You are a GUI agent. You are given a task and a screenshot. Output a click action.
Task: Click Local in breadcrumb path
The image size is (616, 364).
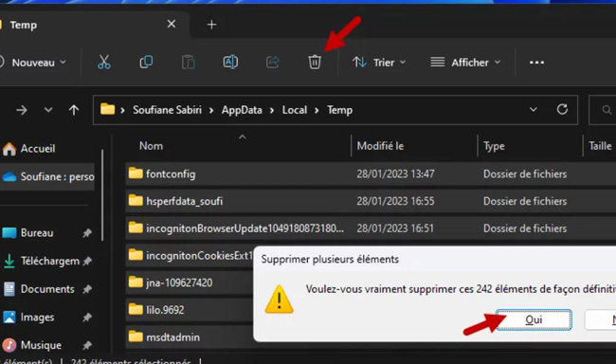294,110
